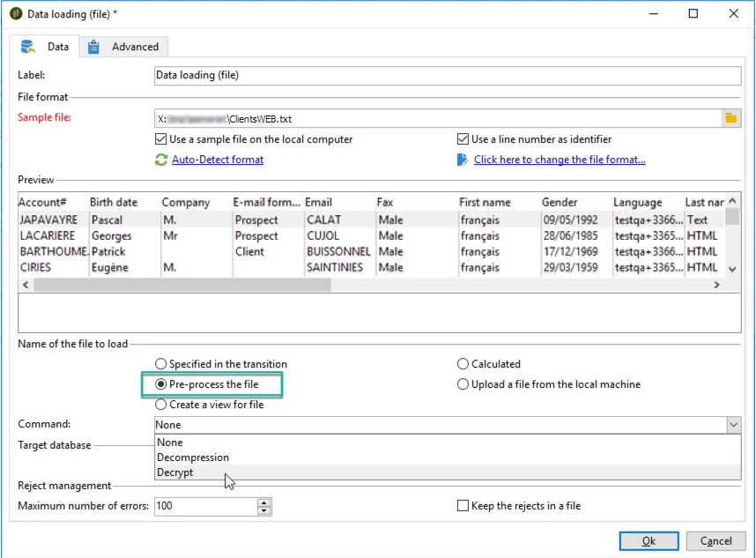This screenshot has height=558, width=756.
Task: Click the Advanced tab clipboard icon
Action: coord(93,47)
